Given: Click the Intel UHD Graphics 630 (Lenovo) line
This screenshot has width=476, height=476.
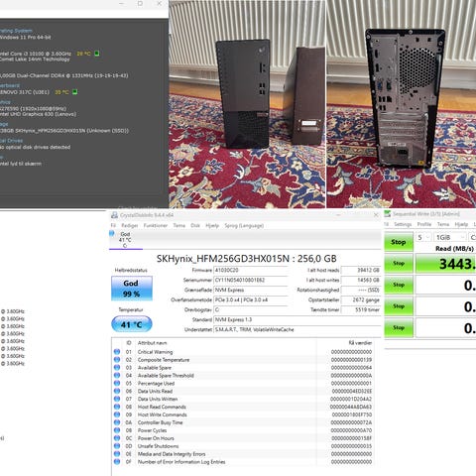Looking at the screenshot, I should (38, 114).
